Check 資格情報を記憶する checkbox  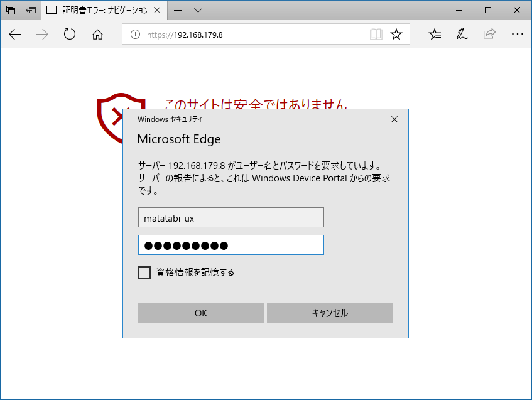(144, 273)
